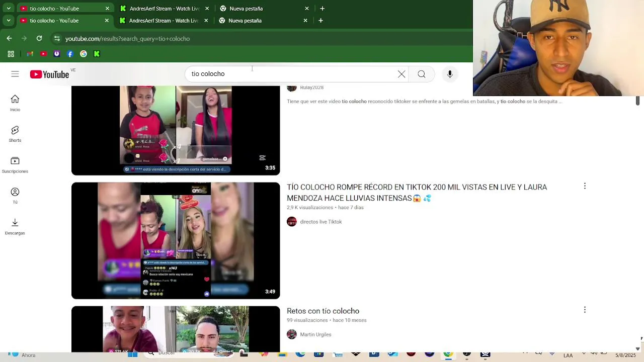Viewport: 644px width, 362px height.
Task: Click description 'Tiene que ver este video tío colocho'
Action: pos(424,101)
